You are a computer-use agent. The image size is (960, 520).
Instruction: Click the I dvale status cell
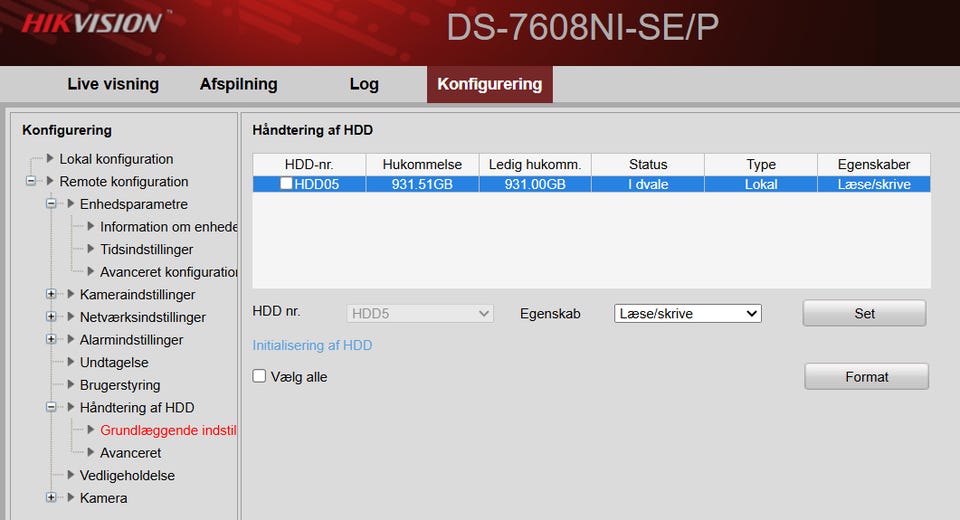(x=648, y=184)
